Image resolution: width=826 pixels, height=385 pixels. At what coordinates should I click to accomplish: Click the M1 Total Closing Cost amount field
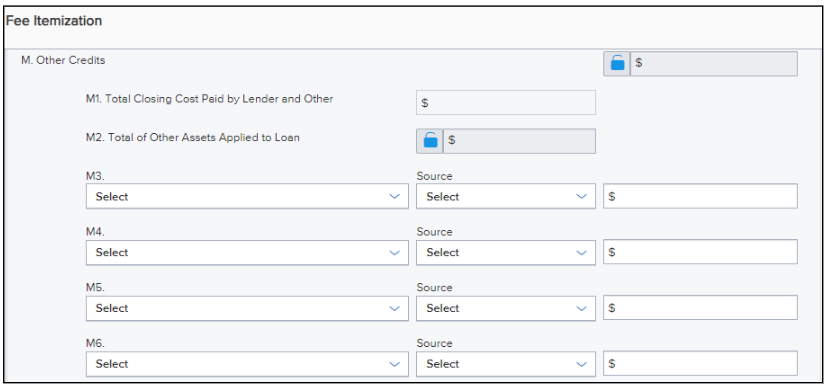click(x=506, y=103)
